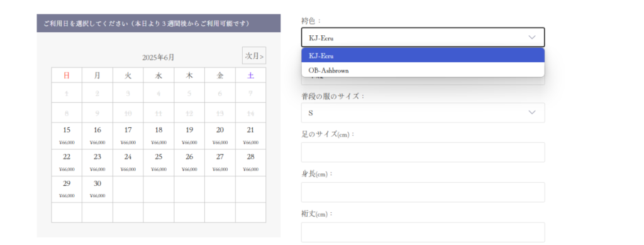Focus the 足のサイズ(cm) input field

tap(423, 152)
